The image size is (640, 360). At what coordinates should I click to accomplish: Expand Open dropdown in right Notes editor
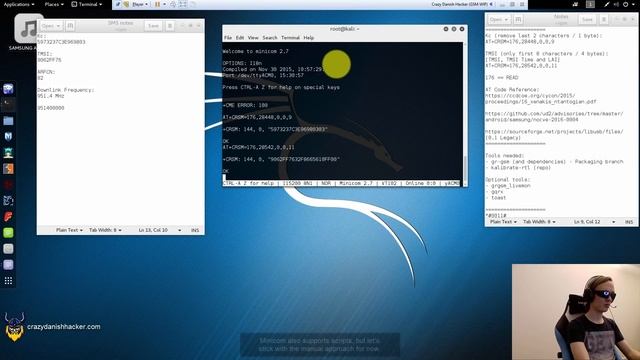(499, 19)
